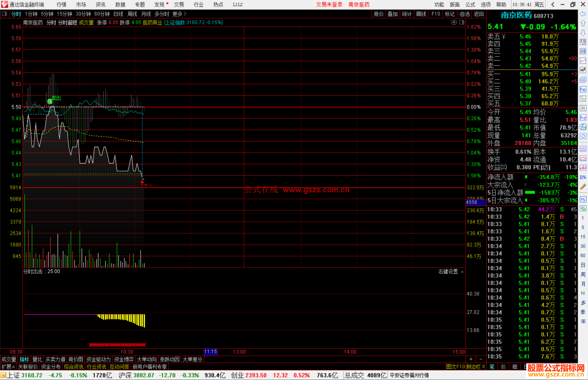Open the 行情 menu
This screenshot has width=588, height=380.
click(62, 5)
